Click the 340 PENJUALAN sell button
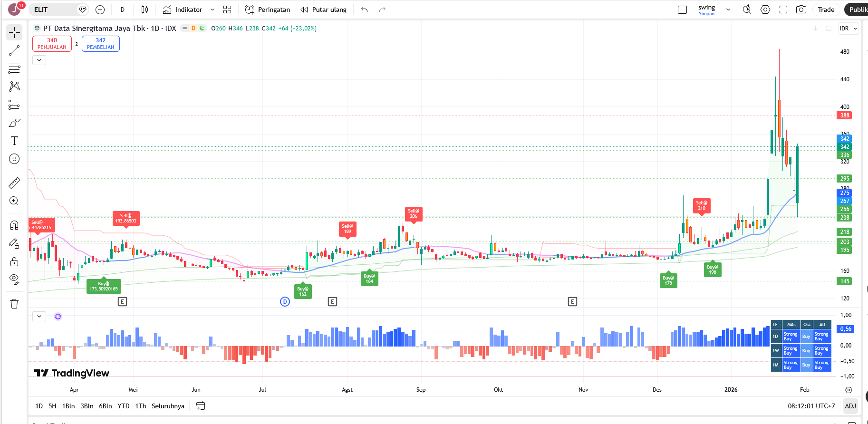Viewport: 868px width, 424px height. pos(52,44)
